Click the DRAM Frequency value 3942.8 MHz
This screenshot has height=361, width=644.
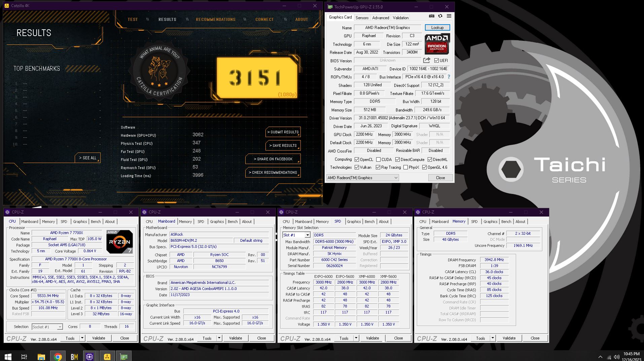(494, 260)
